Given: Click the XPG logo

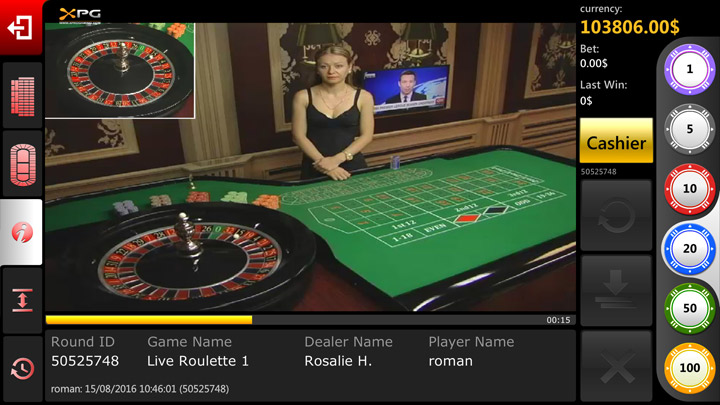Looking at the screenshot, I should point(80,15).
